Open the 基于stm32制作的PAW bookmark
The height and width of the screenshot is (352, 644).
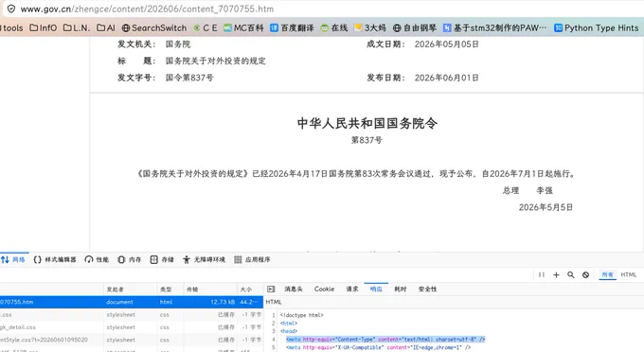pos(495,27)
